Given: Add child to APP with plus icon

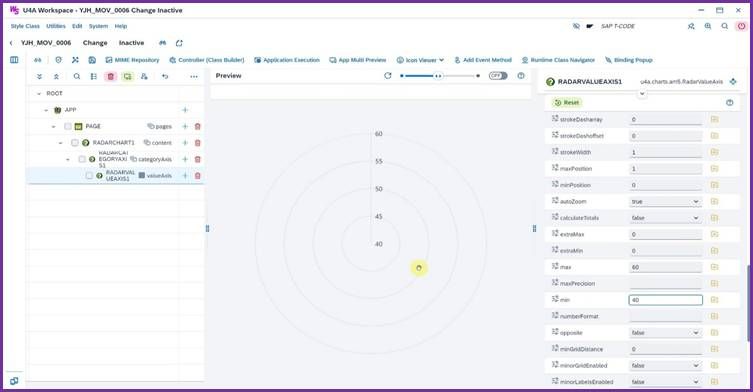Looking at the screenshot, I should click(185, 110).
